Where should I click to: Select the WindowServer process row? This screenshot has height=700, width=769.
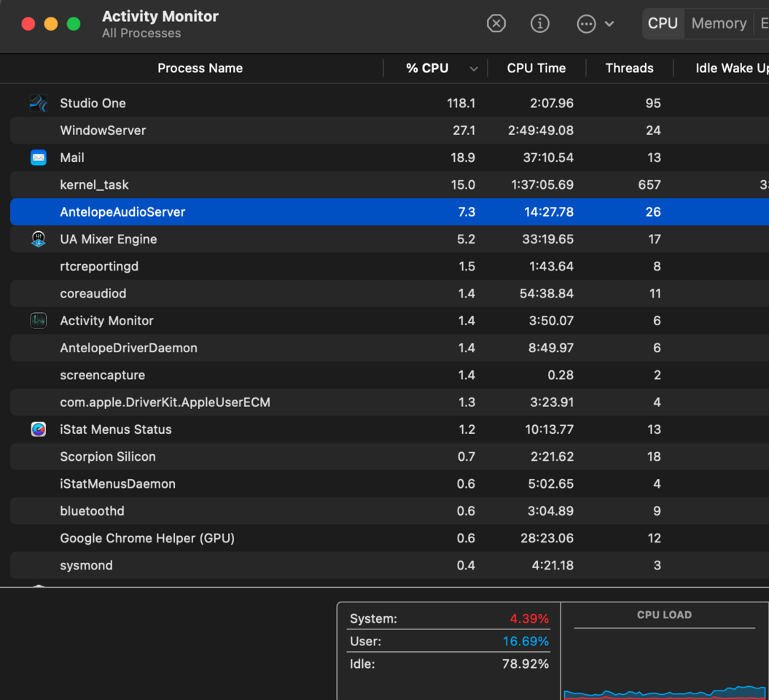[x=389, y=131]
